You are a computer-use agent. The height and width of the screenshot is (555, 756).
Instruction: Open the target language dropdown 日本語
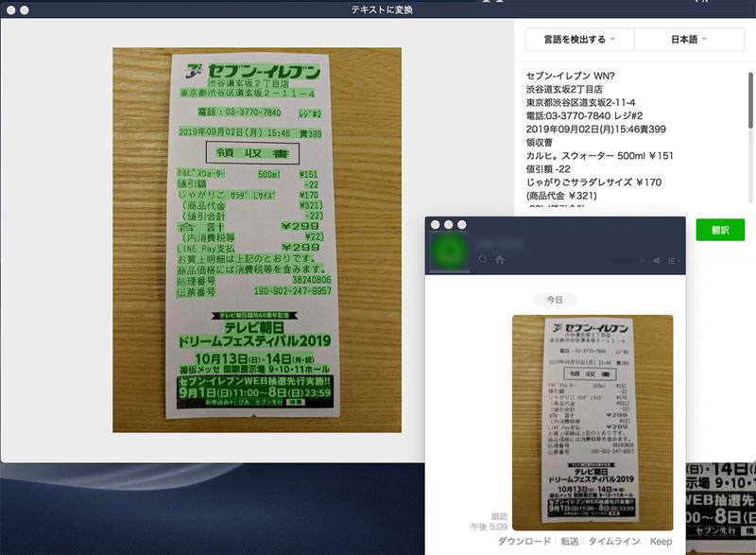tap(689, 40)
